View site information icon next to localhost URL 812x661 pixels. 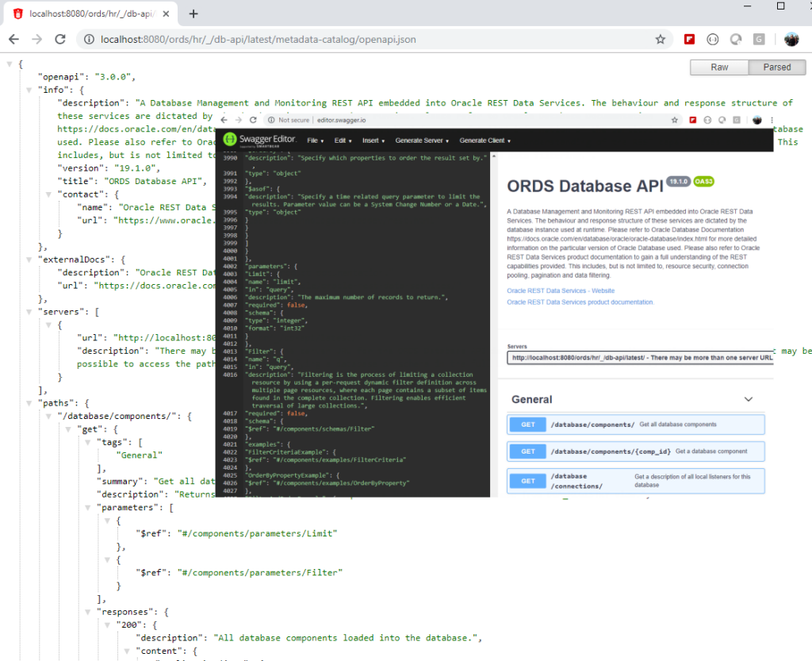(x=89, y=40)
